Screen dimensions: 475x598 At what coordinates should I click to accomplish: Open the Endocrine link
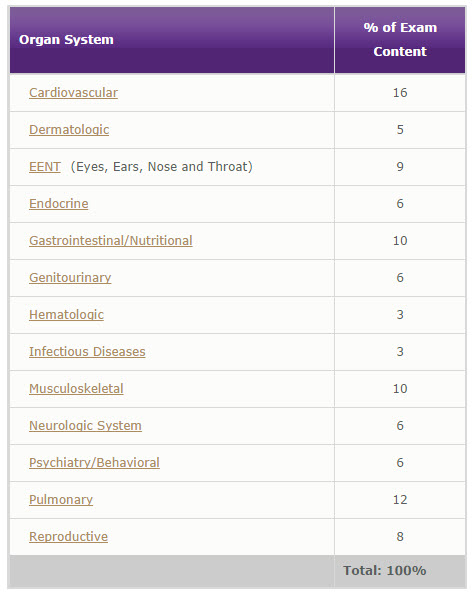coord(59,204)
